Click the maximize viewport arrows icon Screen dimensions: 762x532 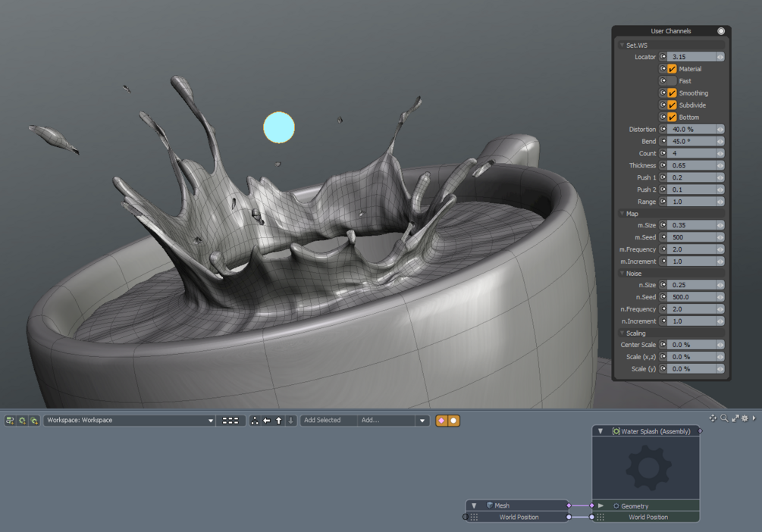[x=735, y=418]
